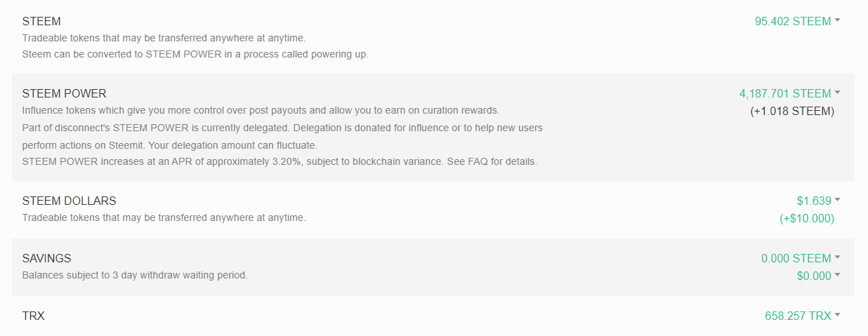Click the caret arrow next to 4,187.701 STEEM
Image resolution: width=868 pixels, height=336 pixels.
pyautogui.click(x=838, y=93)
